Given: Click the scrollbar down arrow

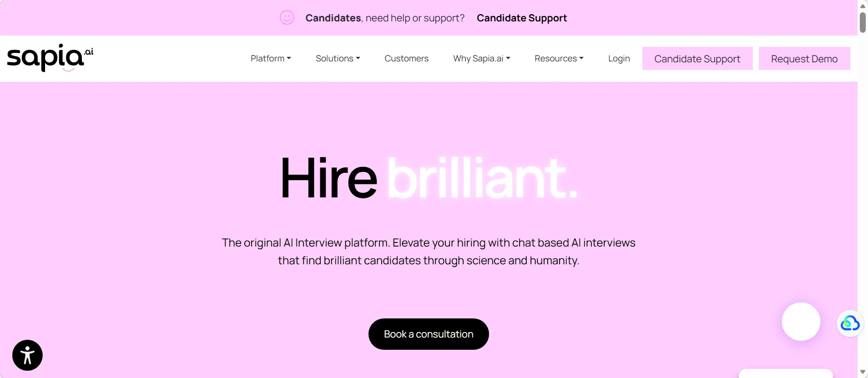Looking at the screenshot, I should coord(863,372).
